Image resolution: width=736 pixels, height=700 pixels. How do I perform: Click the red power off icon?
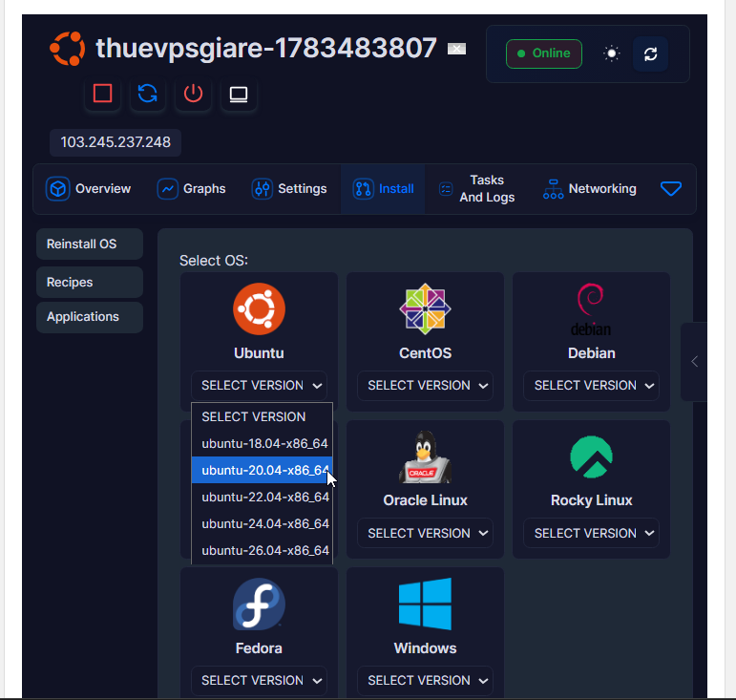click(x=193, y=94)
